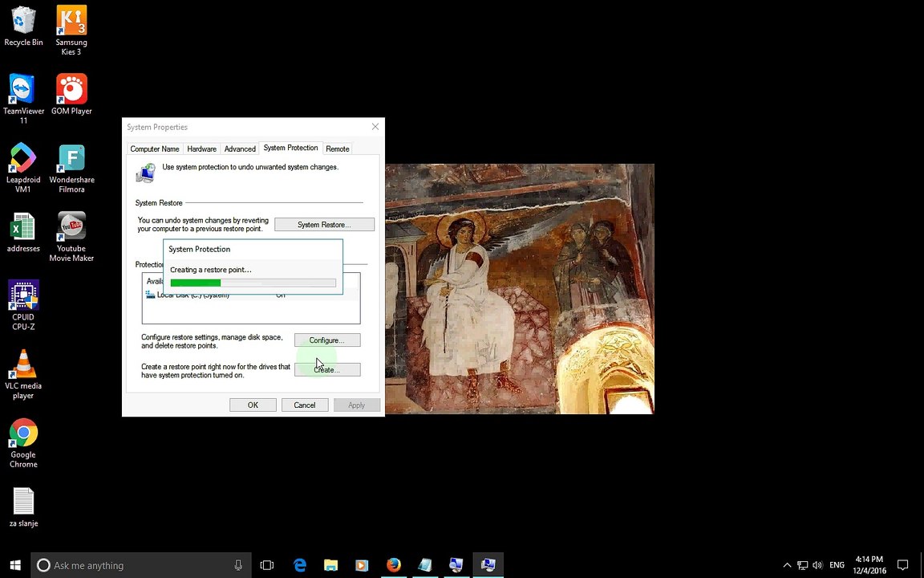
Task: Select the addresses Excel file icon
Action: (x=23, y=232)
